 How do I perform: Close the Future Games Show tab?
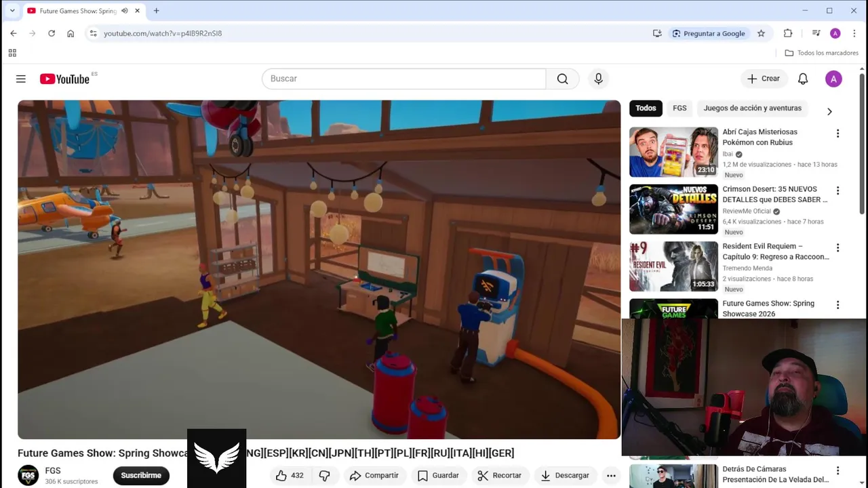tap(138, 11)
